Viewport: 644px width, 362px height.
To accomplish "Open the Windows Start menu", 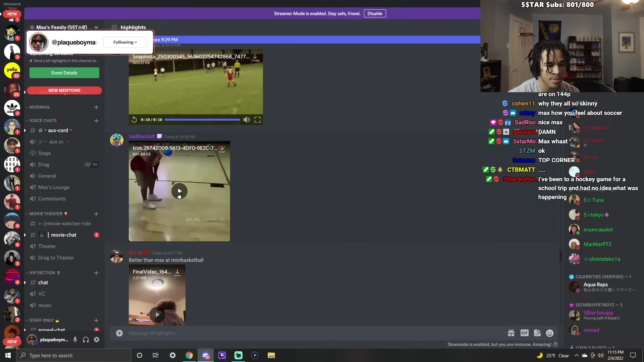I will (x=8, y=355).
